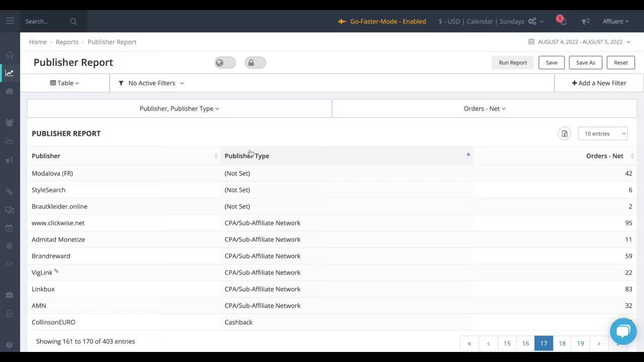
Task: Reset the report
Action: (x=620, y=62)
